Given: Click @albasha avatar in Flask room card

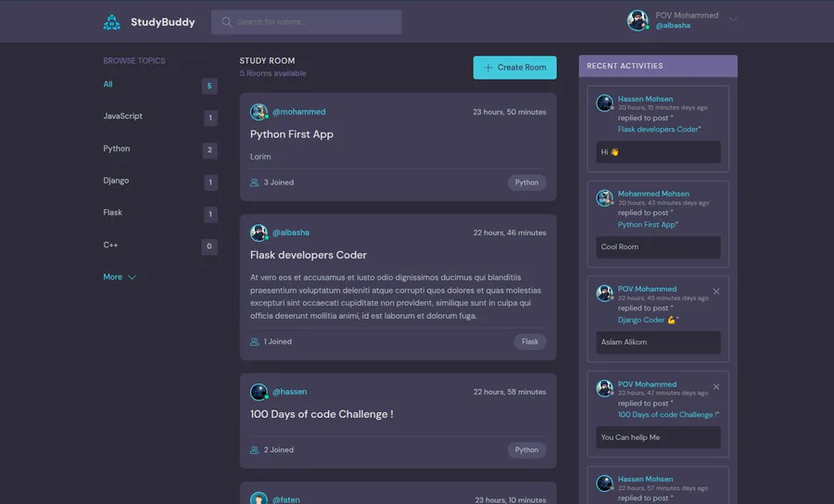Looking at the screenshot, I should click(x=259, y=233).
